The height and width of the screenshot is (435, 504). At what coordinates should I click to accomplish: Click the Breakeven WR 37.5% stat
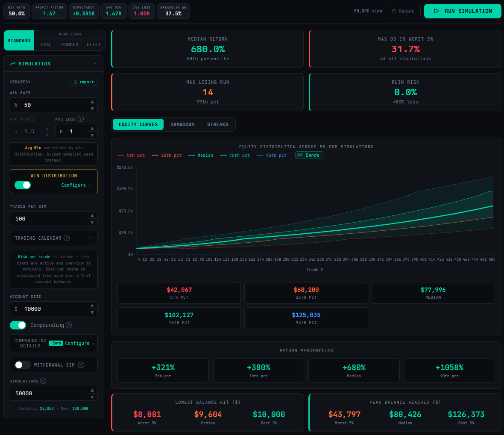(x=173, y=11)
